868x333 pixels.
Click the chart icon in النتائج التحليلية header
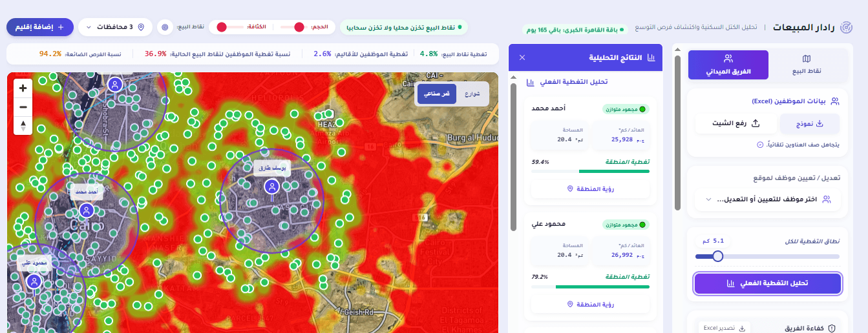[651, 57]
